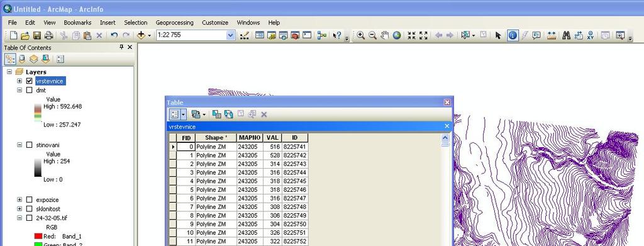Open the Geoprocessing menu
The image size is (644, 246).
pos(175,23)
